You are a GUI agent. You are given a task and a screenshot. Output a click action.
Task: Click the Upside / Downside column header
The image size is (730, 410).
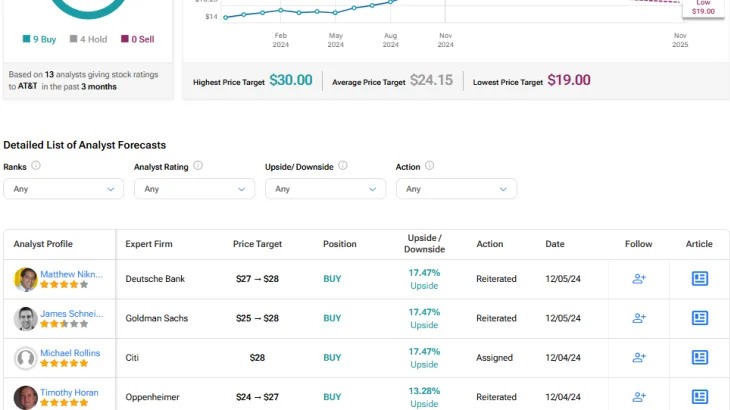424,243
